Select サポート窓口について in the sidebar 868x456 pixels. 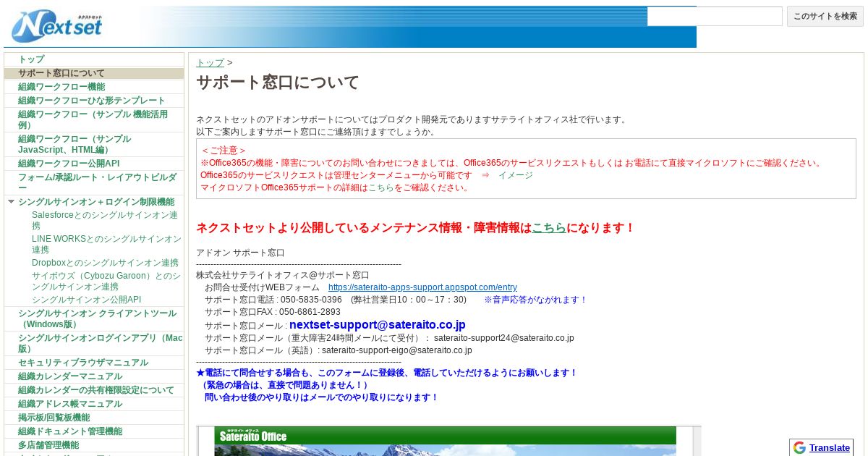pos(61,73)
